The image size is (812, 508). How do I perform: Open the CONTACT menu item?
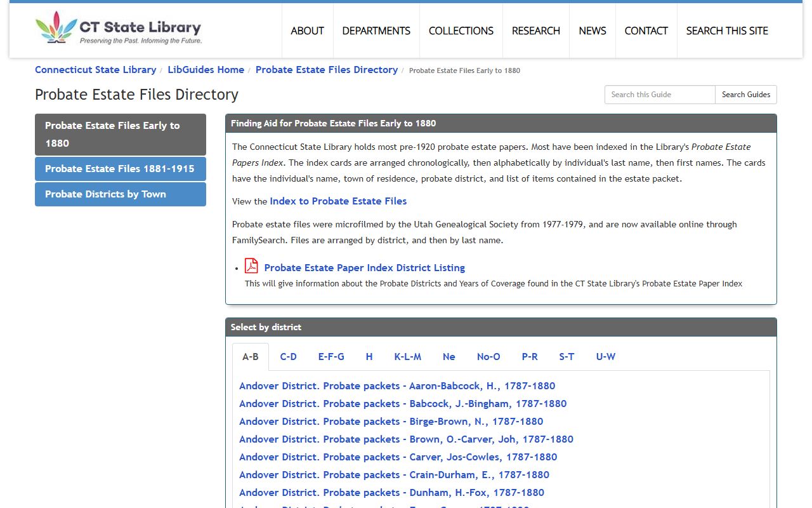click(x=646, y=30)
